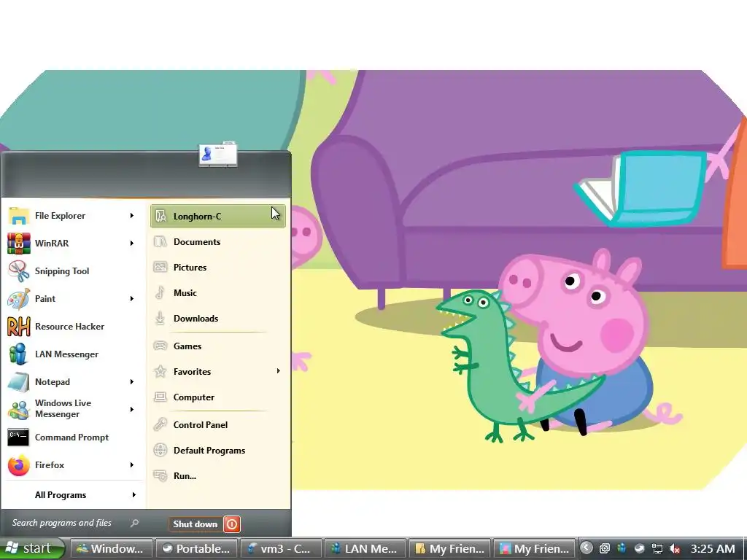This screenshot has width=747, height=560.
Task: Expand the Notepad submenu arrow
Action: click(x=132, y=382)
